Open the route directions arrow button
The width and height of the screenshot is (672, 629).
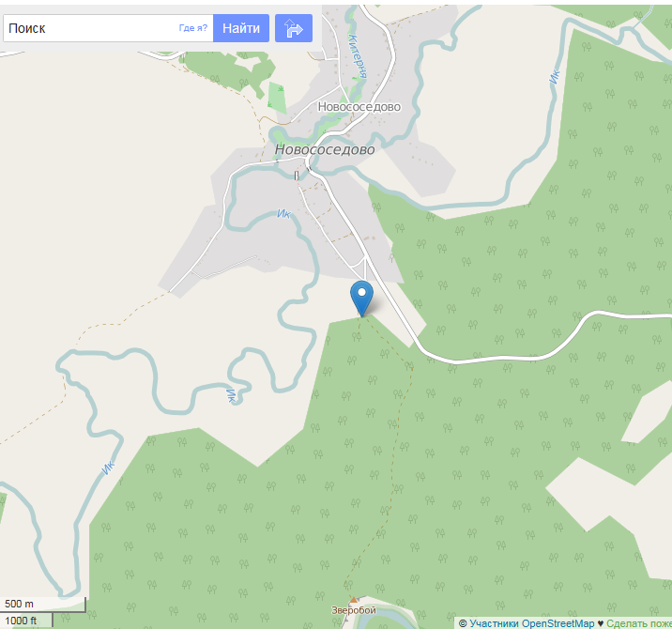[x=294, y=28]
